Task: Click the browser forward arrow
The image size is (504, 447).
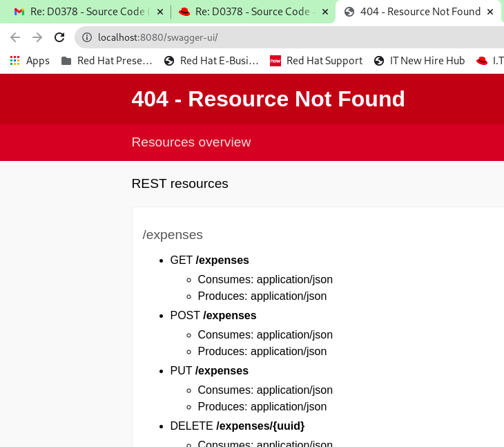Action: click(x=37, y=37)
